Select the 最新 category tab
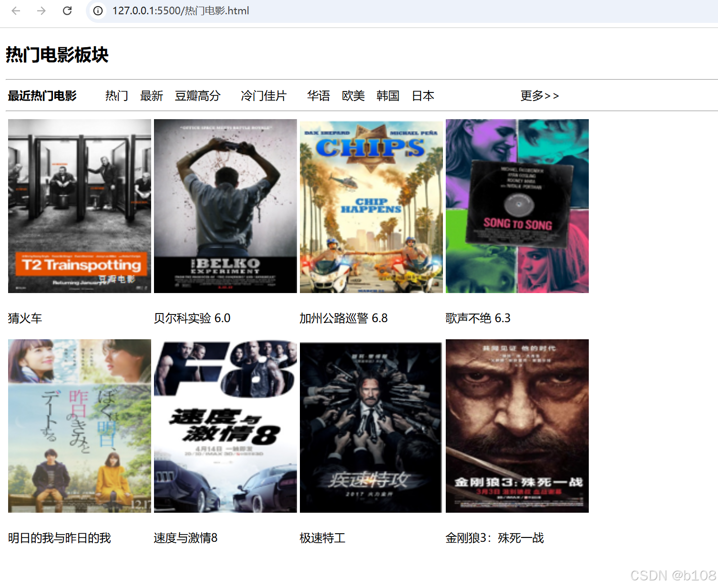The height and width of the screenshot is (588, 718). coord(152,96)
